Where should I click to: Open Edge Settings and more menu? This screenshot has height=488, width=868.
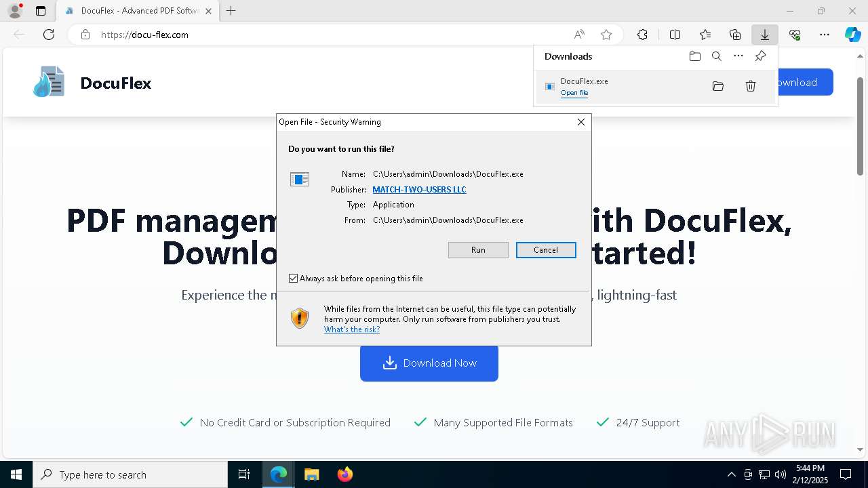(825, 35)
